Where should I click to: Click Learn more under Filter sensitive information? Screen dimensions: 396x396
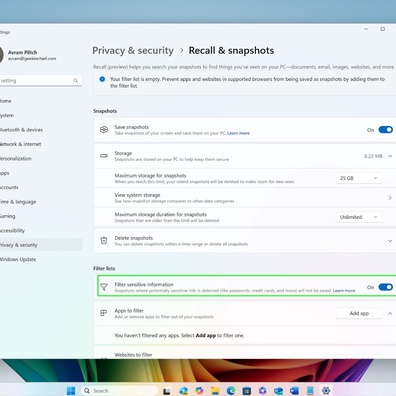point(344,291)
